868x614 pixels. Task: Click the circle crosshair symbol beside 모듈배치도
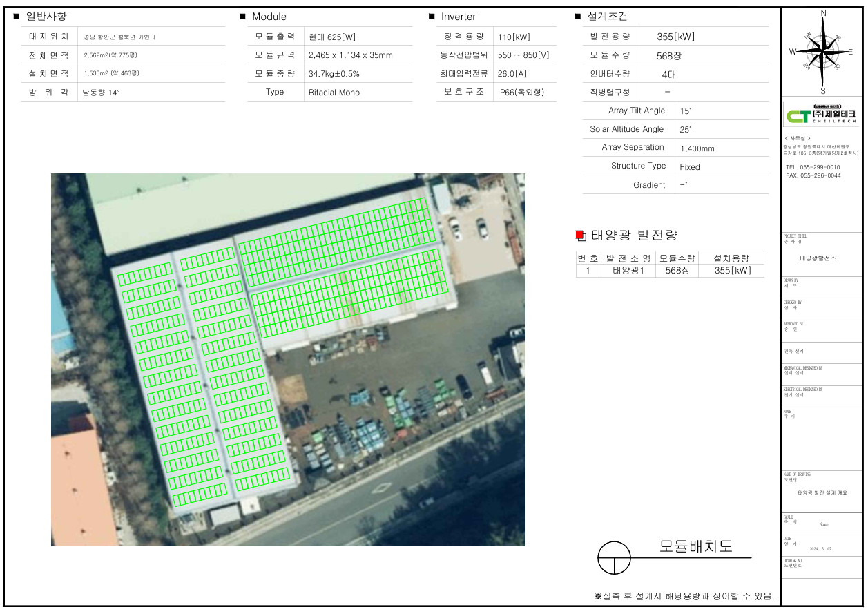coord(614,557)
